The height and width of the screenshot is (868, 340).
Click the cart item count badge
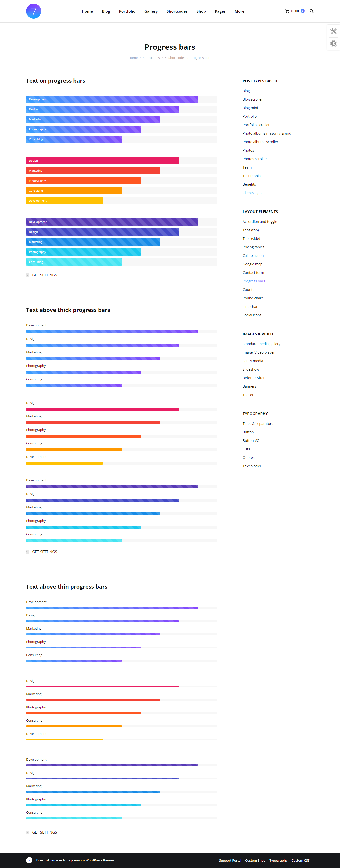click(x=302, y=11)
